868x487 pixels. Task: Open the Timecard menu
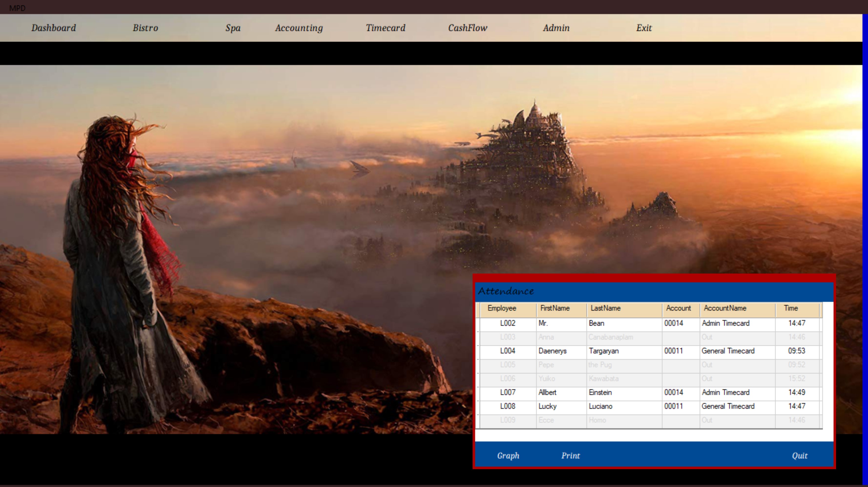tap(386, 28)
